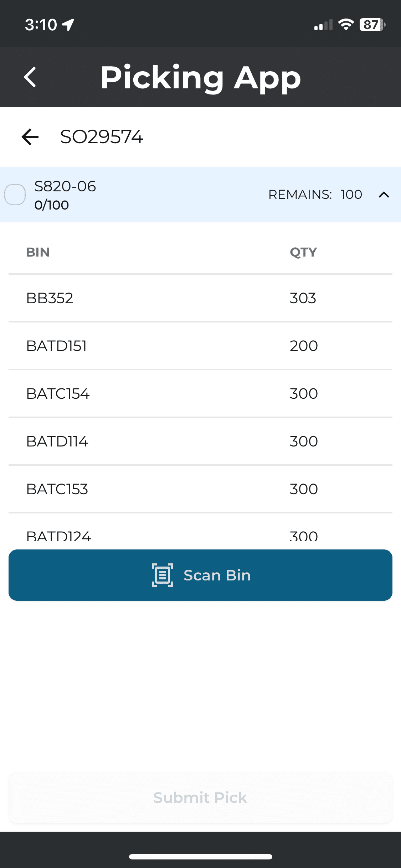This screenshot has width=401, height=868.
Task: Tap the QTY column header
Action: click(303, 252)
